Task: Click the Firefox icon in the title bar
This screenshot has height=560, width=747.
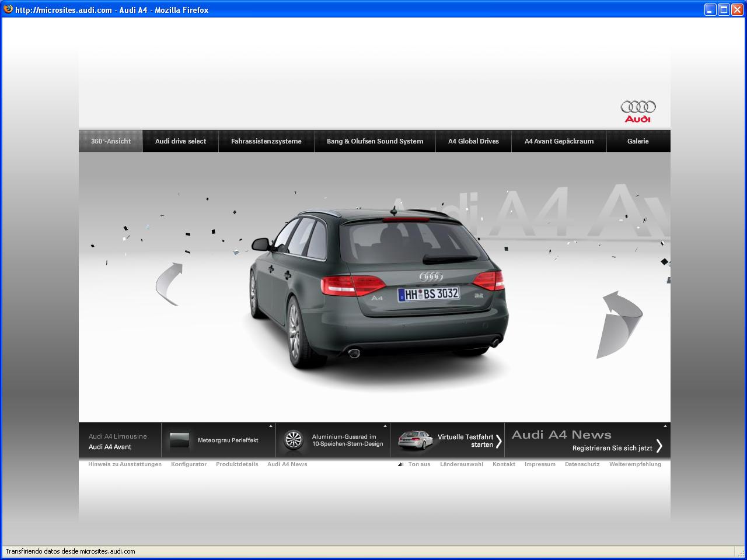Action: coord(8,9)
